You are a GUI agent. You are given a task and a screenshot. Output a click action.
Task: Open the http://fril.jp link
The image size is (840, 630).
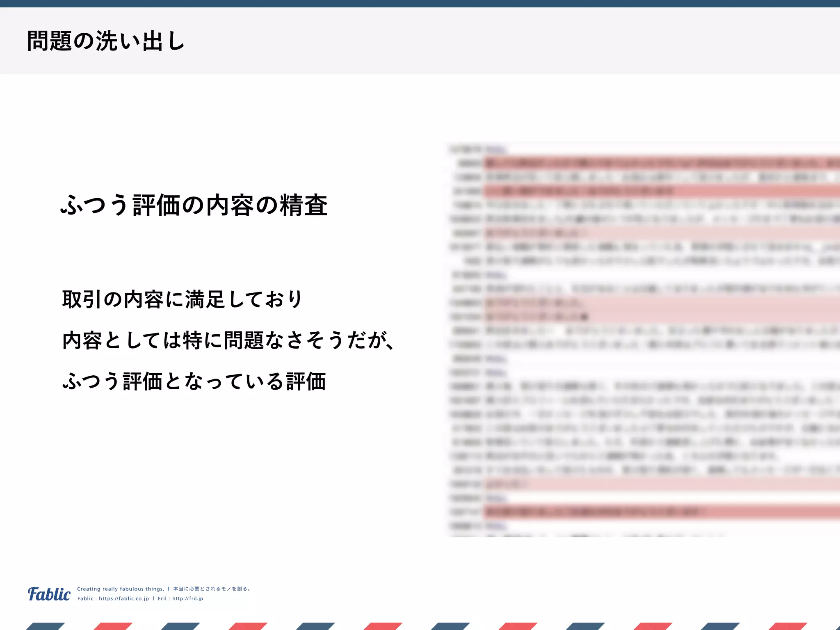coord(188,598)
